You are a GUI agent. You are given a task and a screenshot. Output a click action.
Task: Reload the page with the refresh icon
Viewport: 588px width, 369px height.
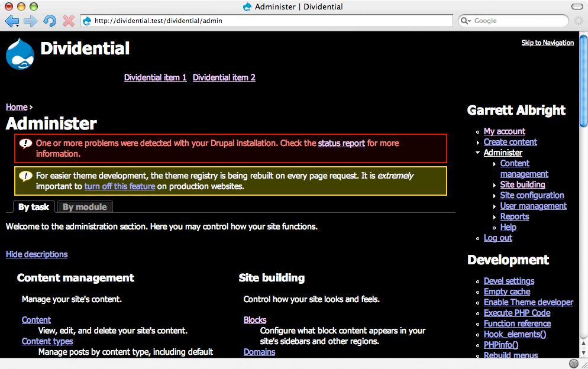(50, 21)
